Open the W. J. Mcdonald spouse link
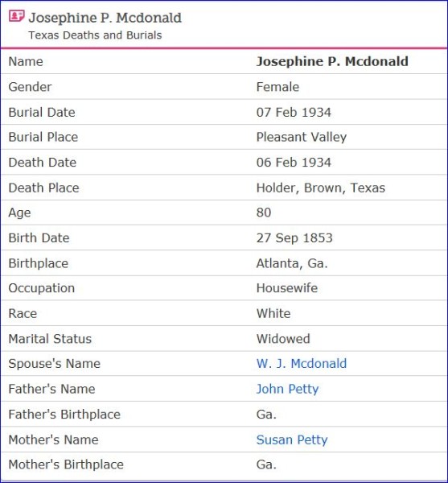Screen dimensions: 448x483 [x=302, y=364]
